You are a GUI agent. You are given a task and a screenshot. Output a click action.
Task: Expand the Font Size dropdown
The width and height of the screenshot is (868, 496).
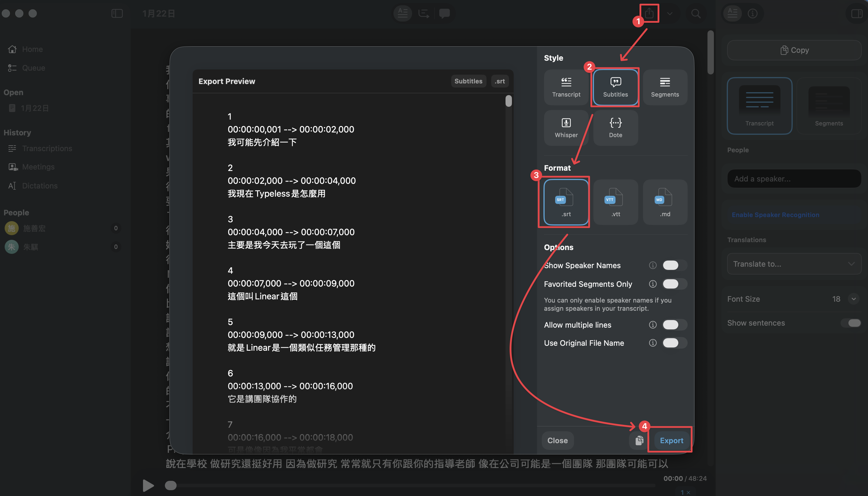coord(853,299)
